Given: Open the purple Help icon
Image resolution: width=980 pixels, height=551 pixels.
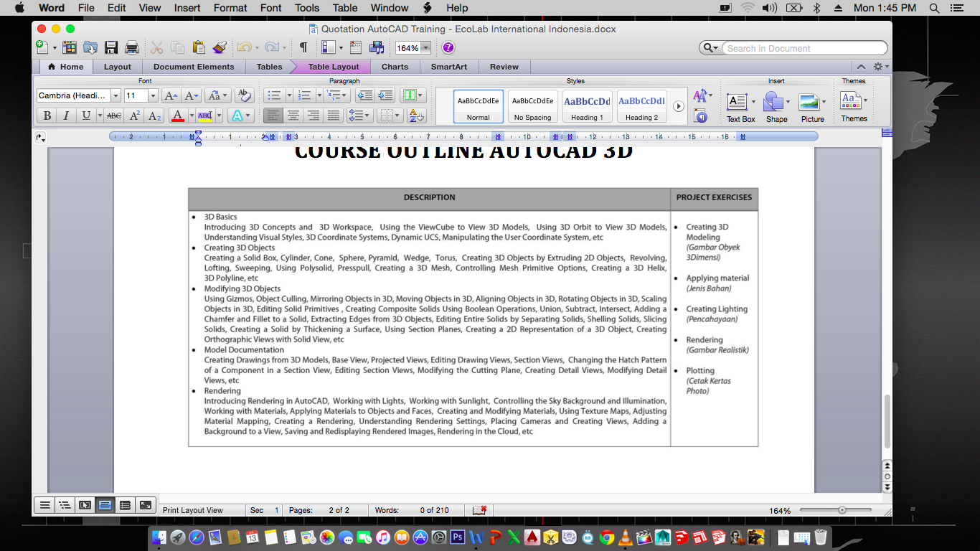Looking at the screenshot, I should point(448,48).
